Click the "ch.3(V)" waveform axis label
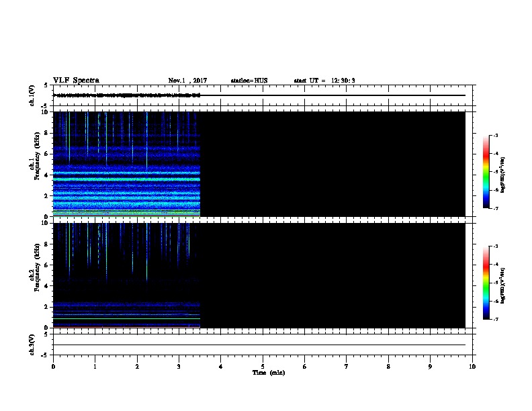 point(32,345)
